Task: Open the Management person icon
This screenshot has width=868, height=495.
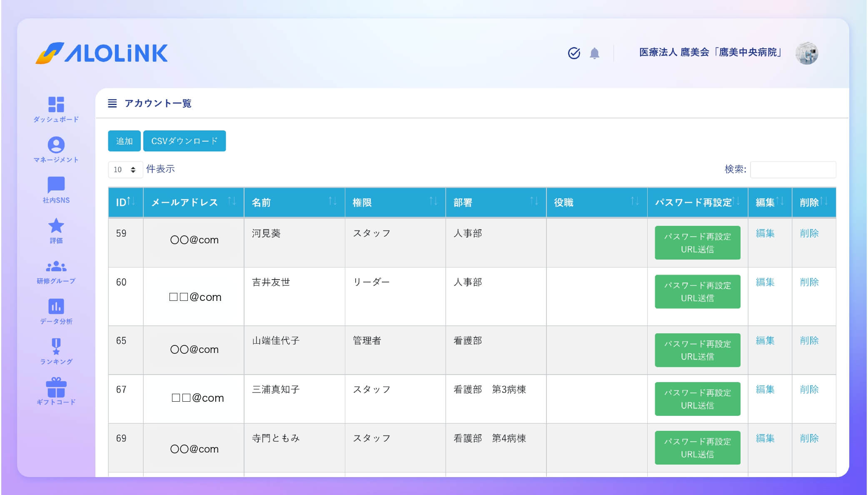Action: click(x=56, y=145)
